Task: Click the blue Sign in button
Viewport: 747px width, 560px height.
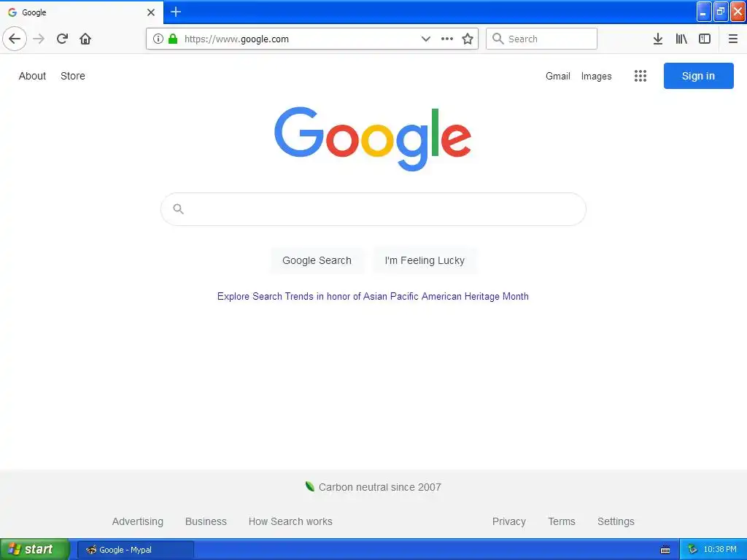Action: 698,76
